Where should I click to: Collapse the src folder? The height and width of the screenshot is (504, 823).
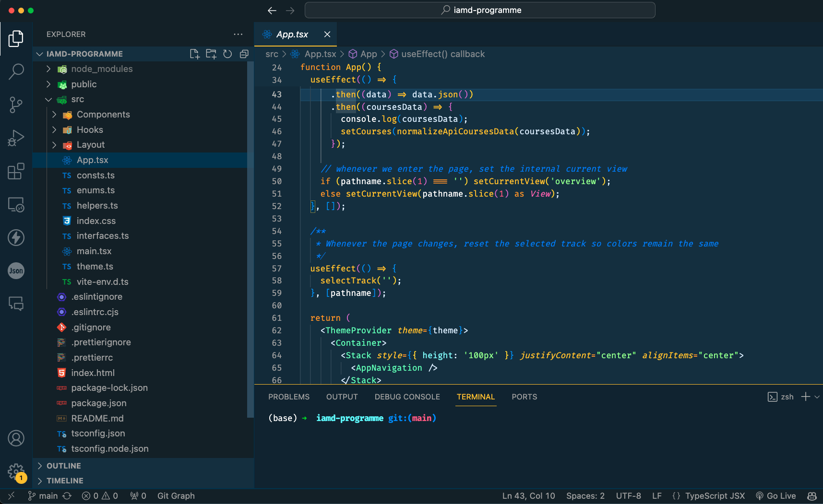77,99
